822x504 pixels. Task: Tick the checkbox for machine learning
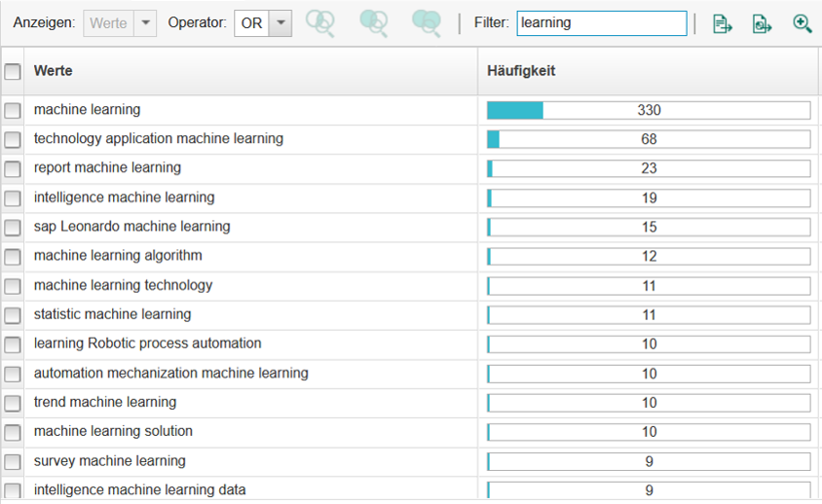coord(13,111)
